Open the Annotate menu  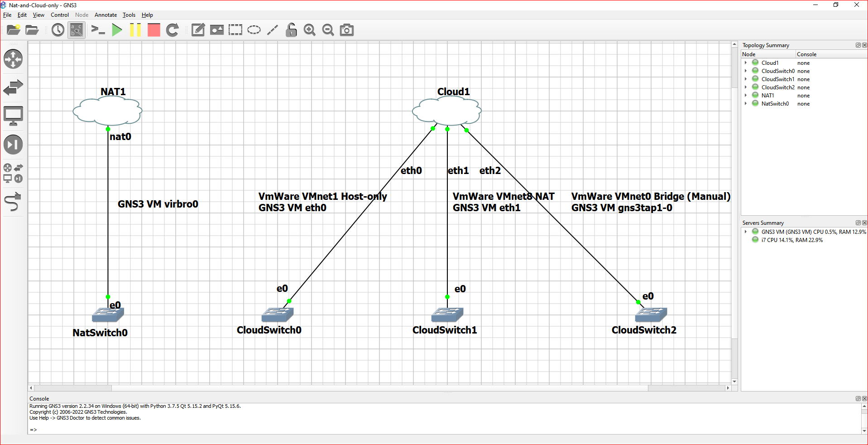coord(106,15)
